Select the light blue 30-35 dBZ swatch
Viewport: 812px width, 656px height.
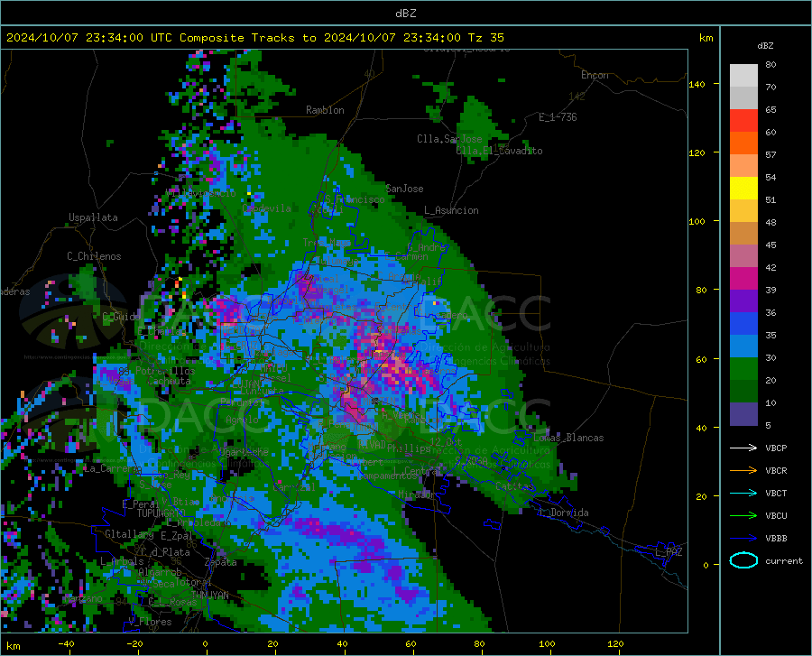743,346
